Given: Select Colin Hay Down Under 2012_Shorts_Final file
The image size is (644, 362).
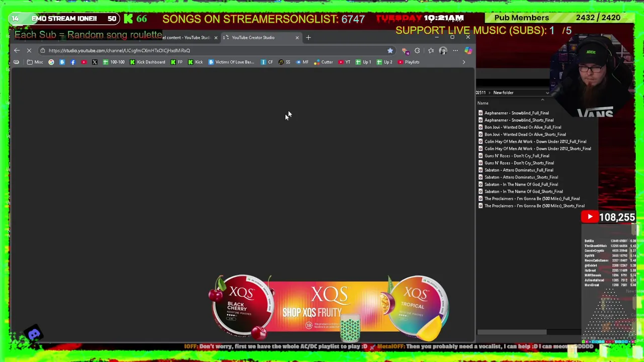Looking at the screenshot, I should [x=534, y=148].
